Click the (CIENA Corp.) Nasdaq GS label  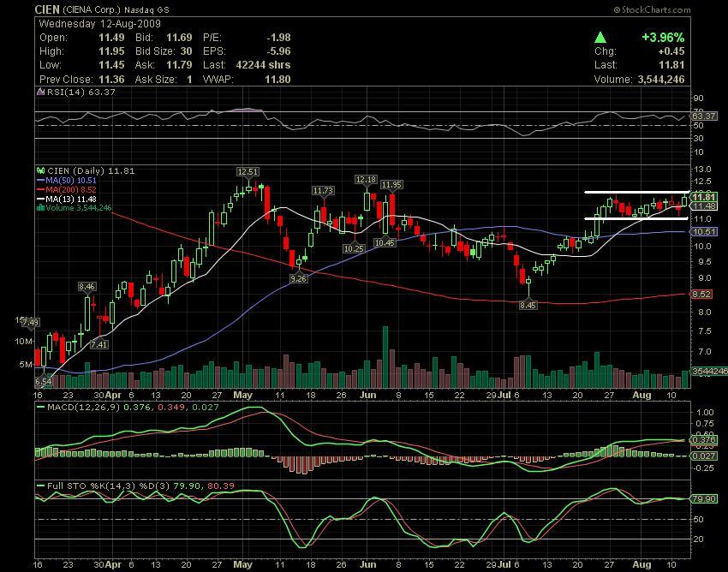[x=116, y=9]
